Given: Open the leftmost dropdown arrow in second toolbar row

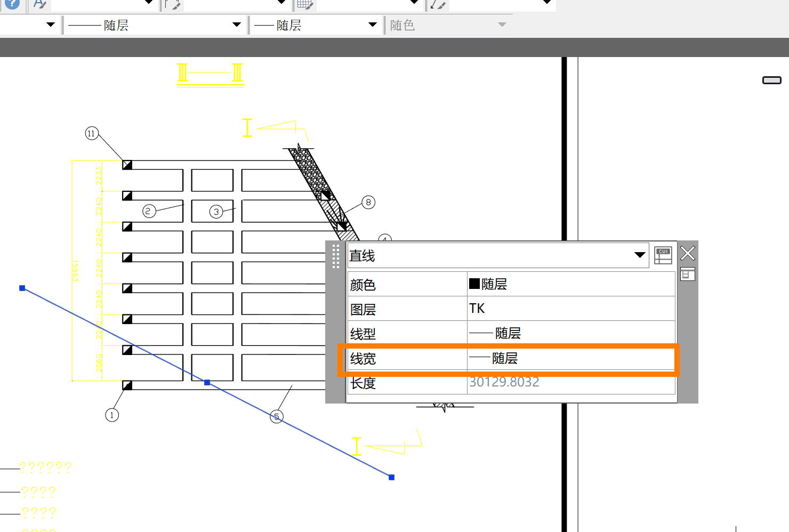Looking at the screenshot, I should coord(51,25).
